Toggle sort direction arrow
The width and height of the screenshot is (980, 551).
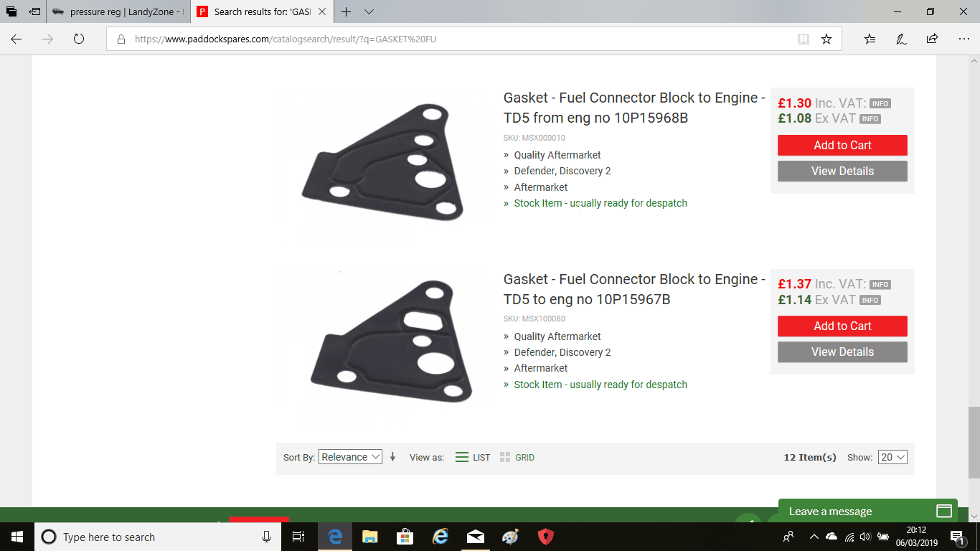pyautogui.click(x=392, y=457)
